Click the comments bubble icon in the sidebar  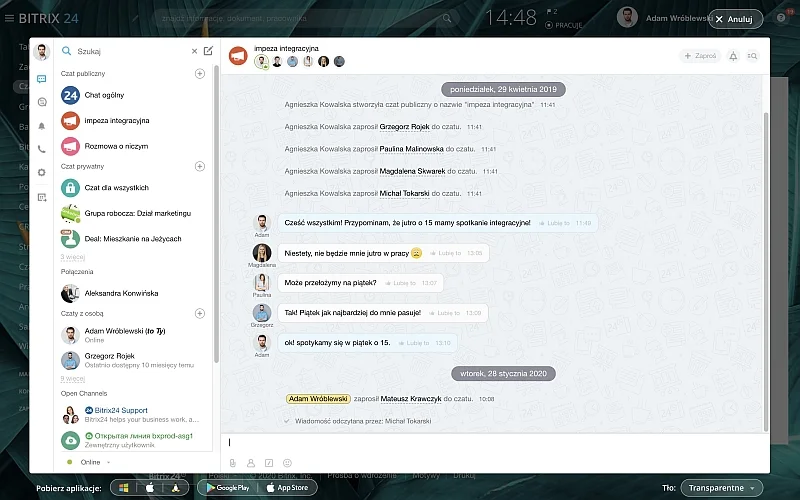[42, 102]
